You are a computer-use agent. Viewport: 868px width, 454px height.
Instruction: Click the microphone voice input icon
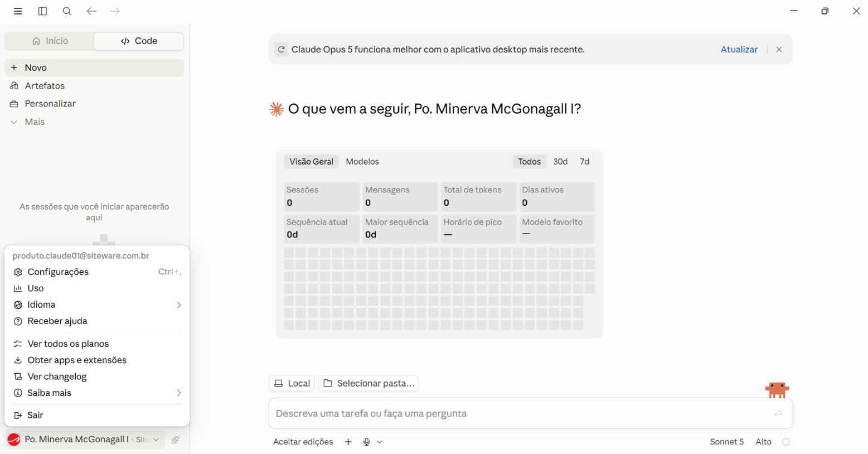point(366,442)
